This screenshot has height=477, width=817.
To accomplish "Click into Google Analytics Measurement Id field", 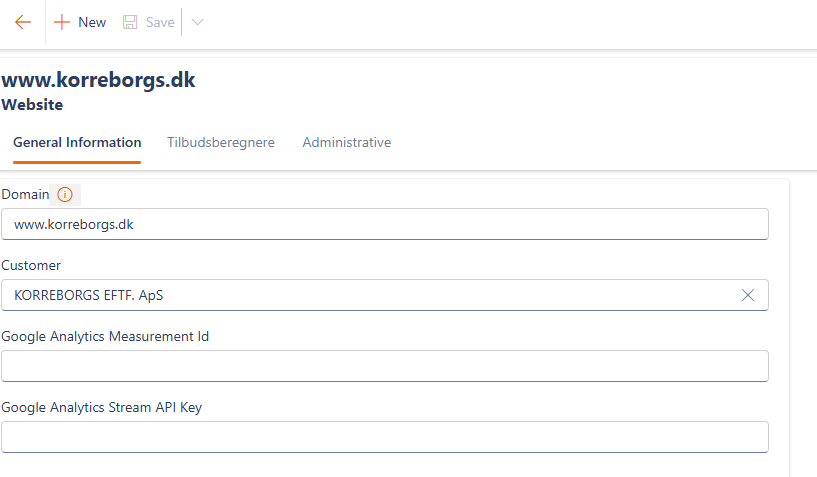I will 385,366.
